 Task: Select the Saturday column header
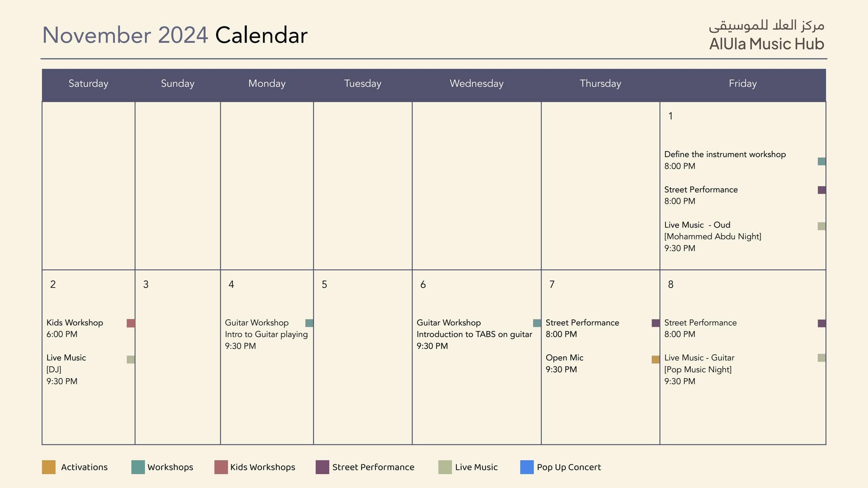pos(88,83)
